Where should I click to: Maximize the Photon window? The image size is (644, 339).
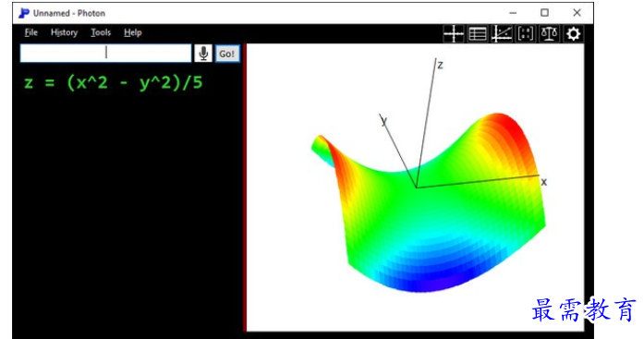click(544, 13)
